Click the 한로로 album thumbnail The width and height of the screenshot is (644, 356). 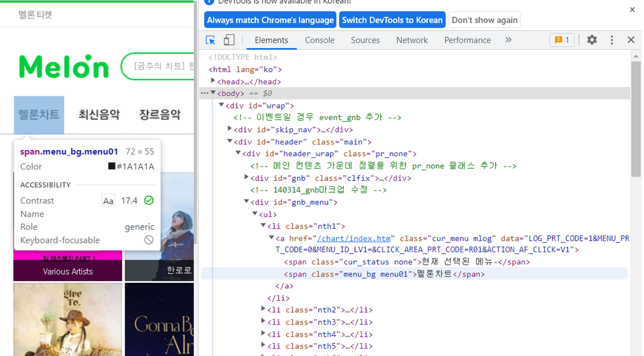159,227
